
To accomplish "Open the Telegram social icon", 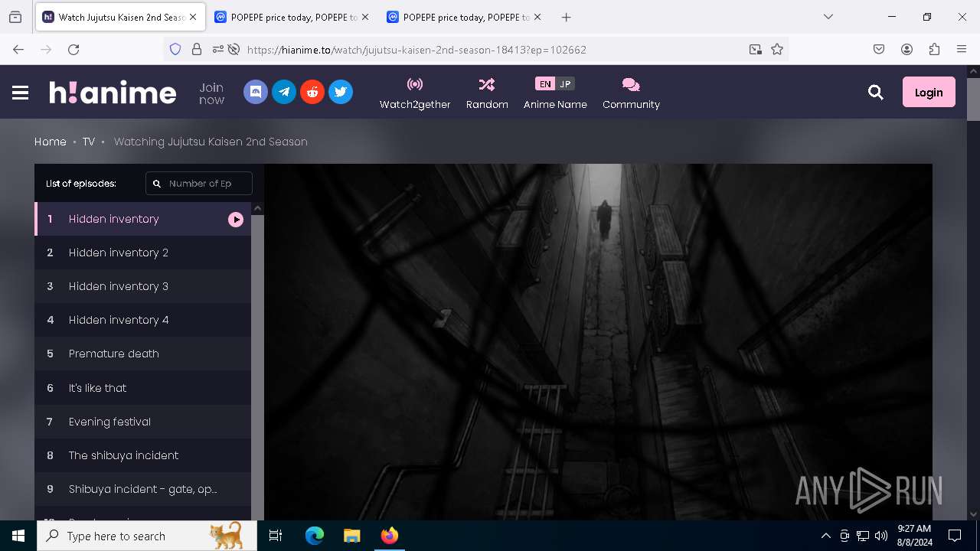I will 284,92.
